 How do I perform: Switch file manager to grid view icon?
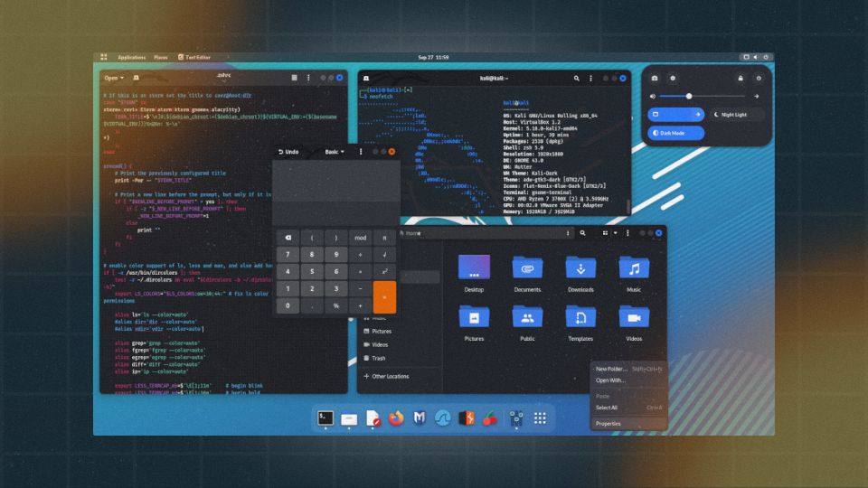click(605, 233)
